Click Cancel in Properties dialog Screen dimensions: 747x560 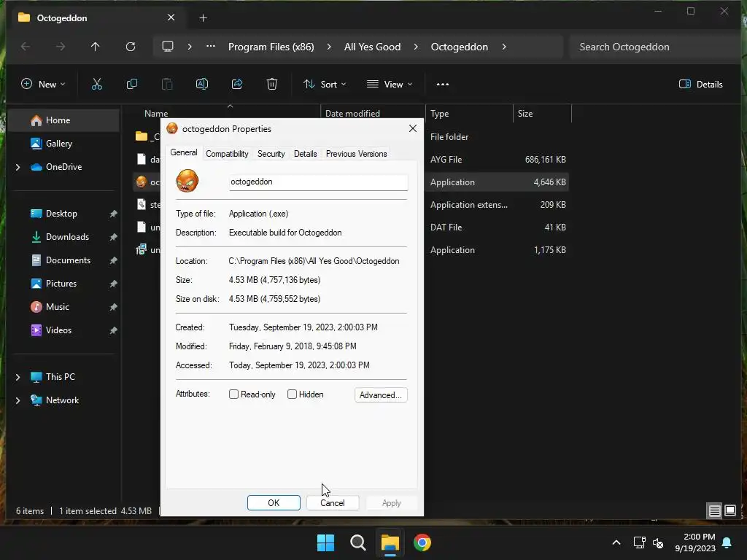point(332,503)
